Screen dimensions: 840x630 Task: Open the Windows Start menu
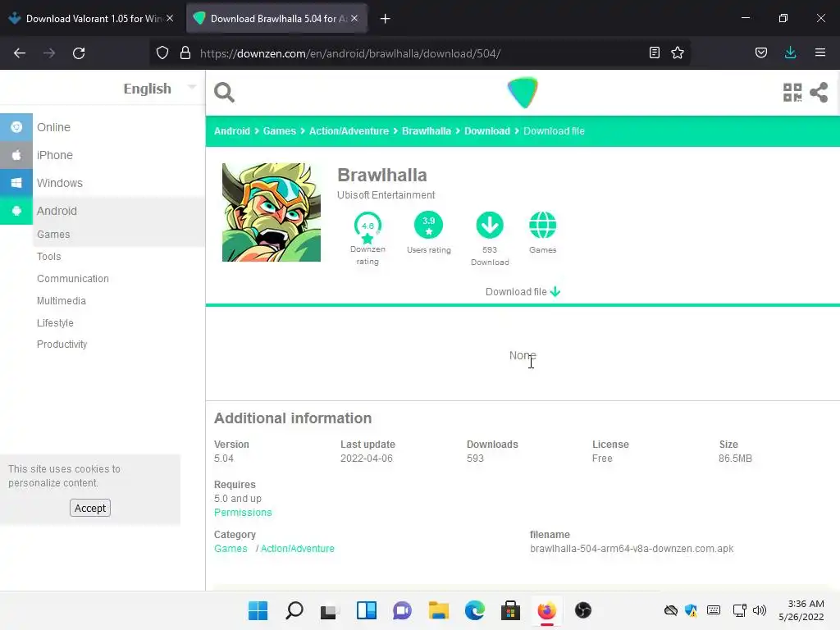coord(258,610)
